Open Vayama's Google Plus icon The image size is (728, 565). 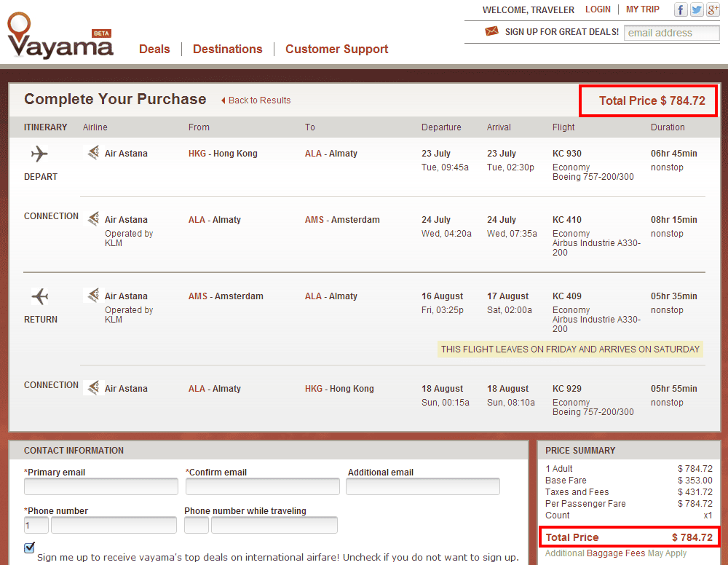coord(713,9)
